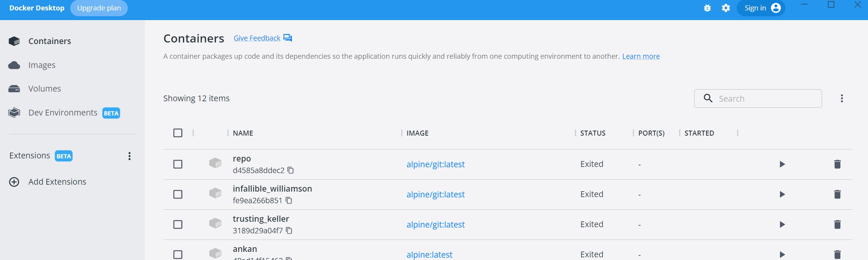Open alpine:latest image link for ankan

pyautogui.click(x=429, y=255)
